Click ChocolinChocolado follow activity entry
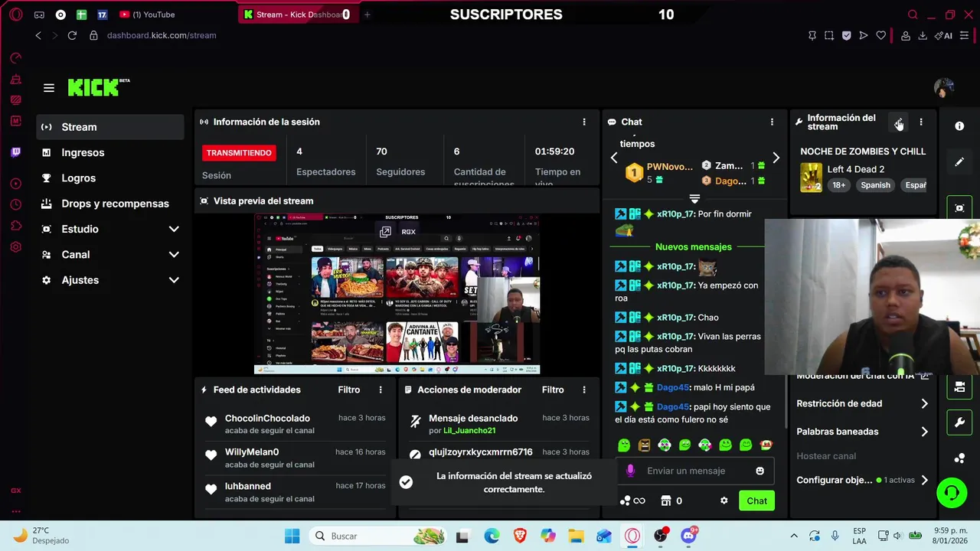The width and height of the screenshot is (980, 551). tap(295, 424)
